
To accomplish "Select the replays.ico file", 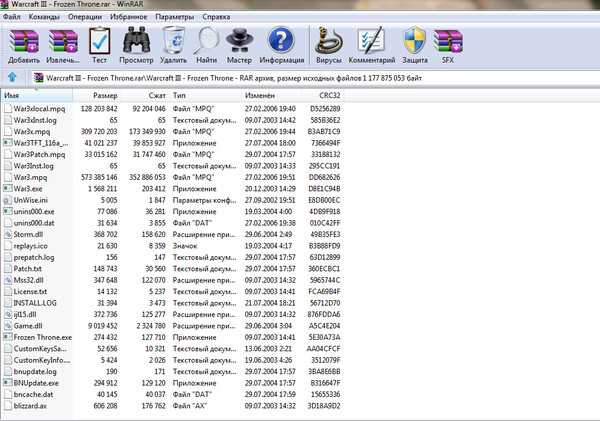I will coord(30,246).
